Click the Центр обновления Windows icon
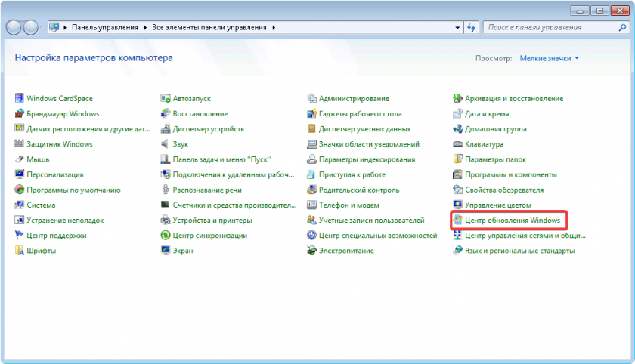This screenshot has height=364, width=635. tap(457, 220)
